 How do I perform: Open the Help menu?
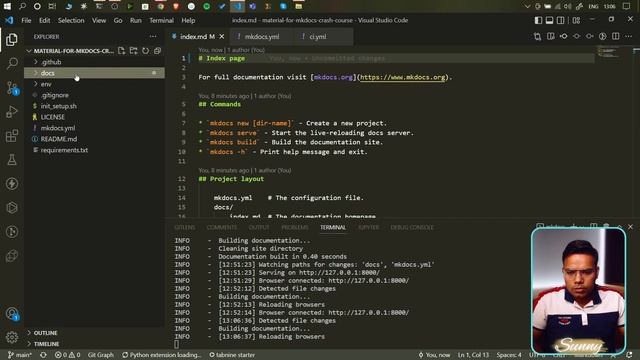188,20
